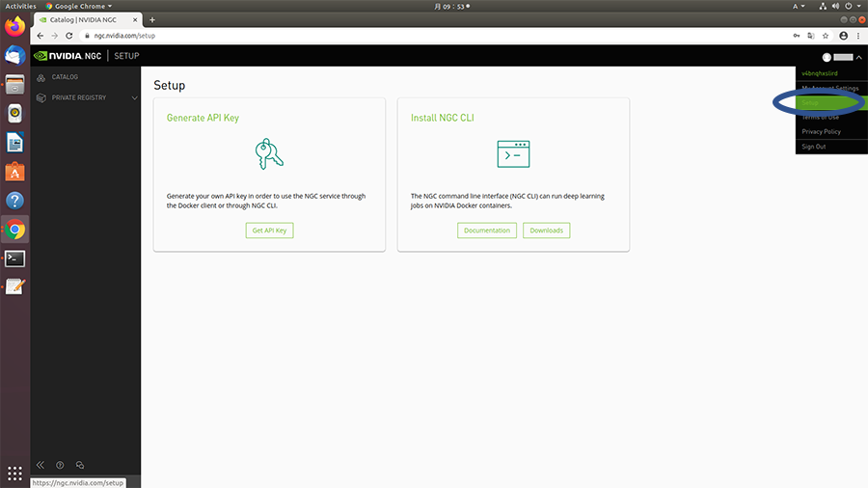Open the Files manager in the dock
Image resolution: width=868 pixels, height=488 pixels.
(x=14, y=85)
